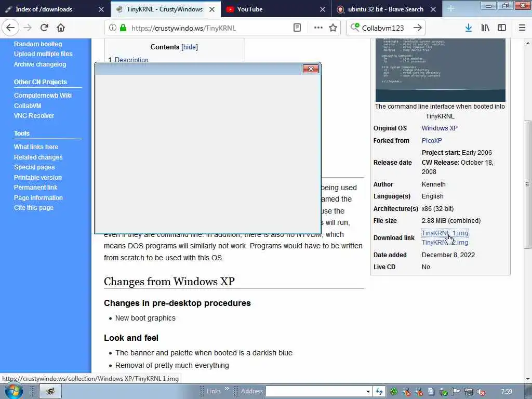Screen dimensions: 532x399
Task: Click the taskbar running application button
Action: [x=50, y=391]
